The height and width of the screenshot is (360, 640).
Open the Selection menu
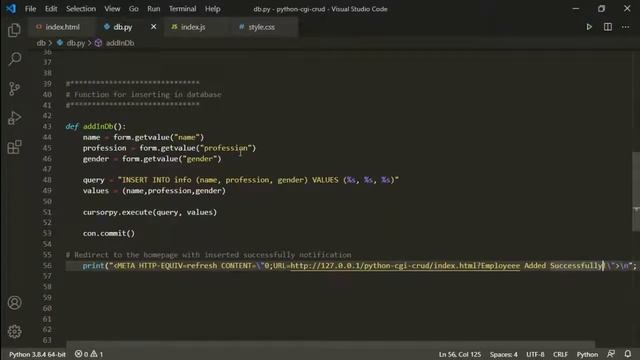click(81, 9)
